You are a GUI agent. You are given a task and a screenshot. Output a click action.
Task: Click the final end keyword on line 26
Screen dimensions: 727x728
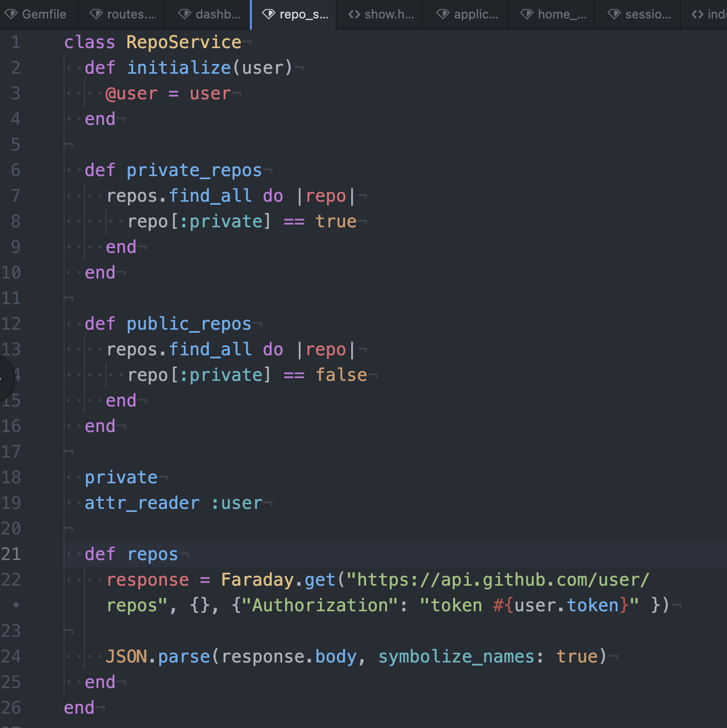click(79, 708)
